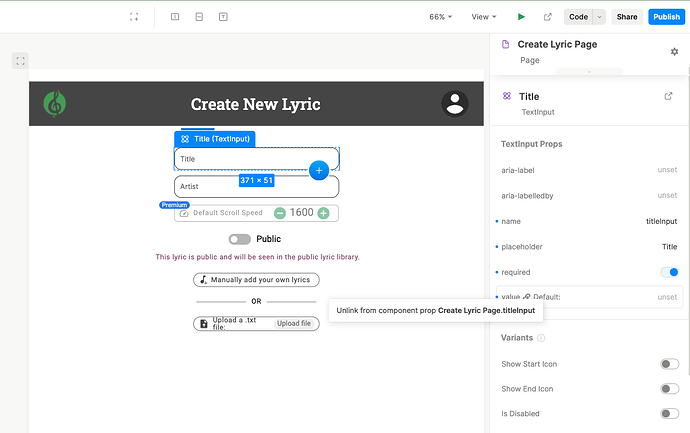This screenshot has width=690, height=433.
Task: Click Title component name in panel
Action: [529, 96]
